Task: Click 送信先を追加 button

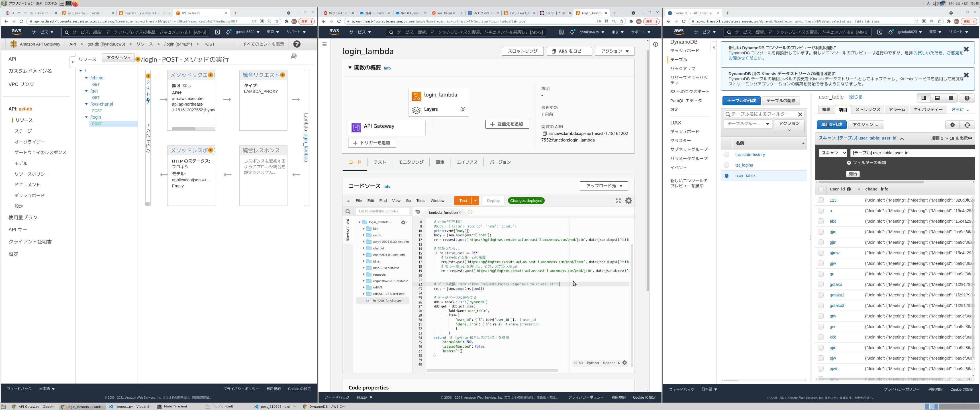Action: [507, 124]
